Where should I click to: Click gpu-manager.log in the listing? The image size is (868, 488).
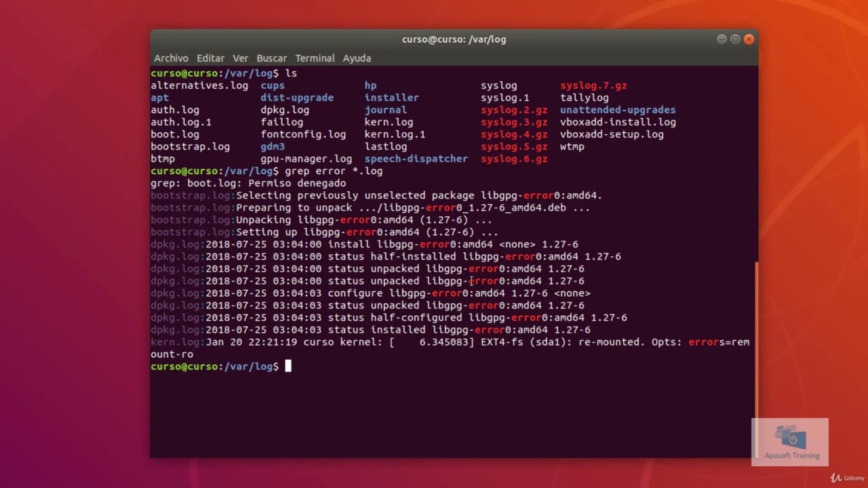tap(306, 159)
